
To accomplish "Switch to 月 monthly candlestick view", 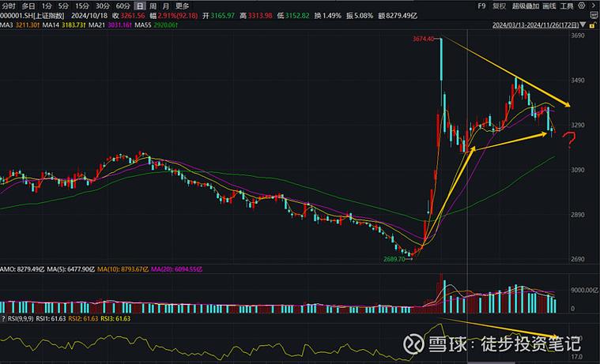I will [x=164, y=6].
